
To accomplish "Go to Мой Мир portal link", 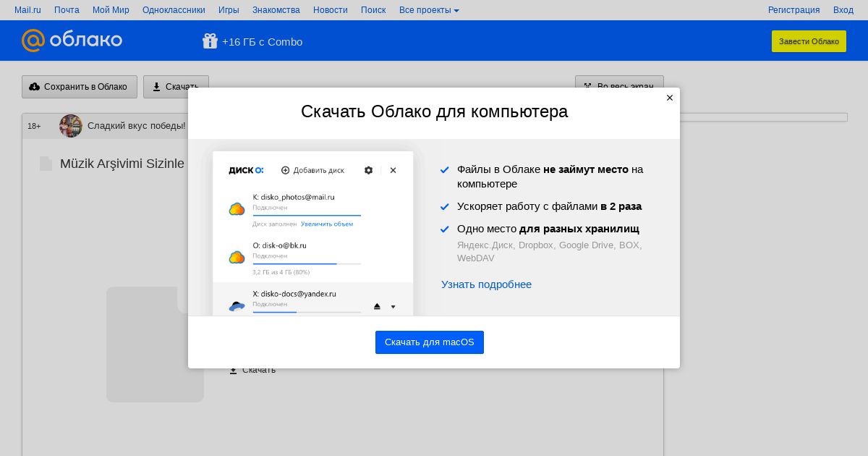I will tap(111, 10).
